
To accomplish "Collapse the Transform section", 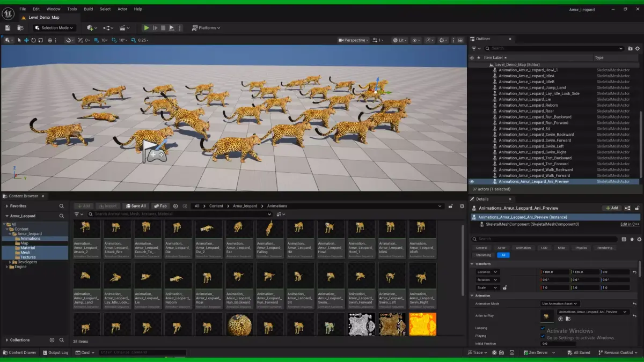I will coord(473,264).
